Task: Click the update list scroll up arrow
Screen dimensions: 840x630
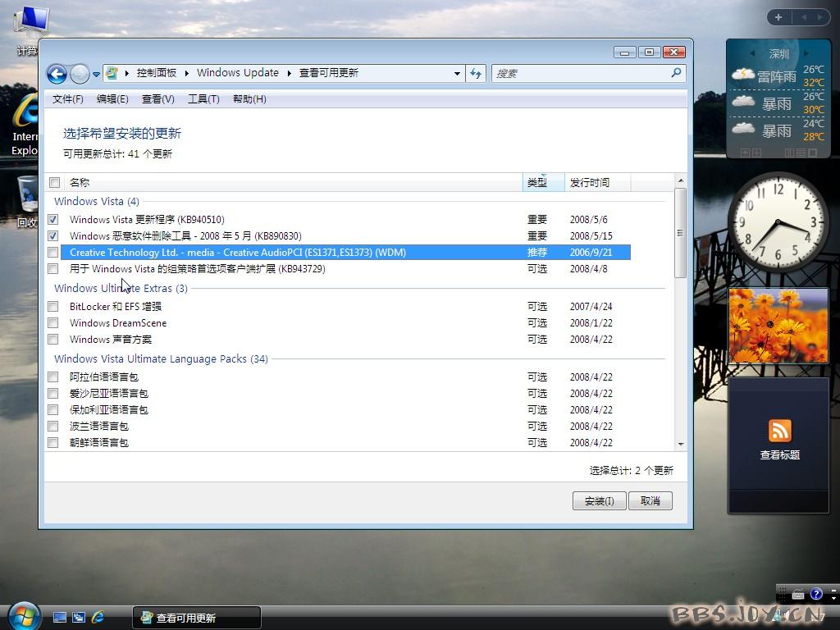Action: 680,180
